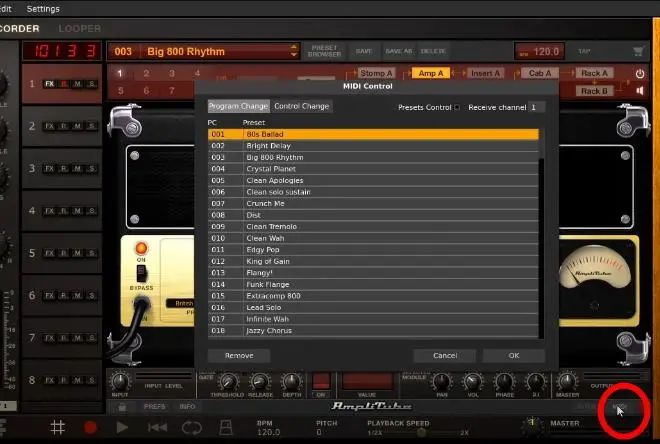Click Cancel in MIDI Control dialog
This screenshot has height=444, width=660.
[x=445, y=356]
